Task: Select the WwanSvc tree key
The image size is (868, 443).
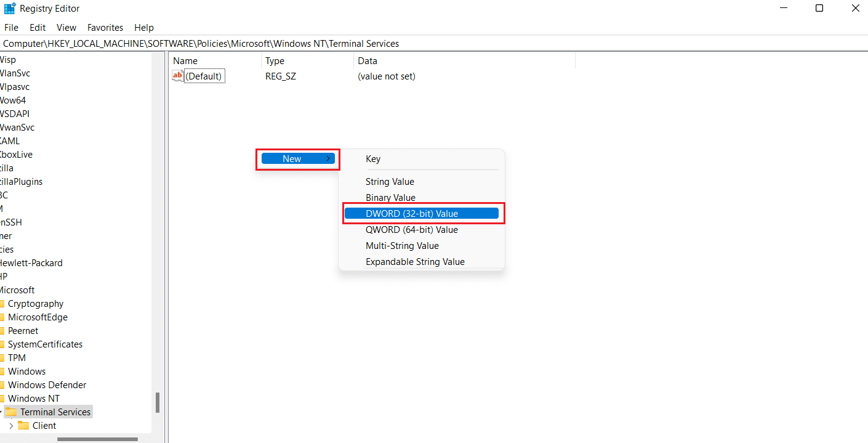Action: [17, 127]
